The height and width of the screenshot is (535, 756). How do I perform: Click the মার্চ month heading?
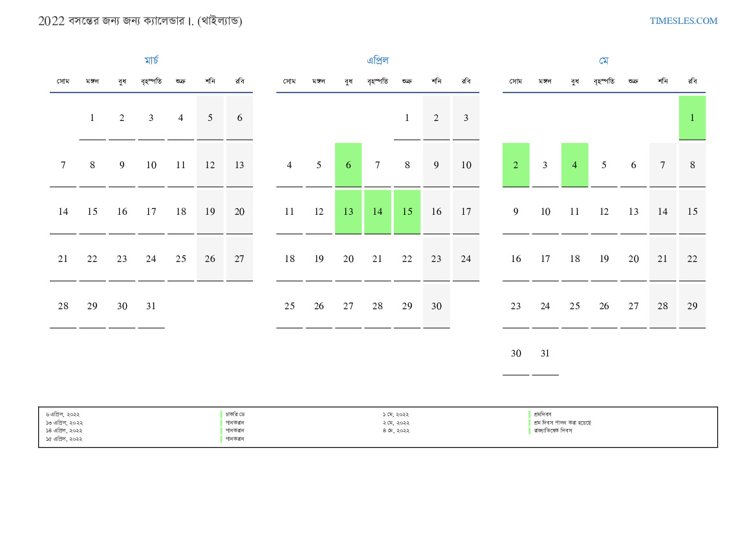[151, 60]
